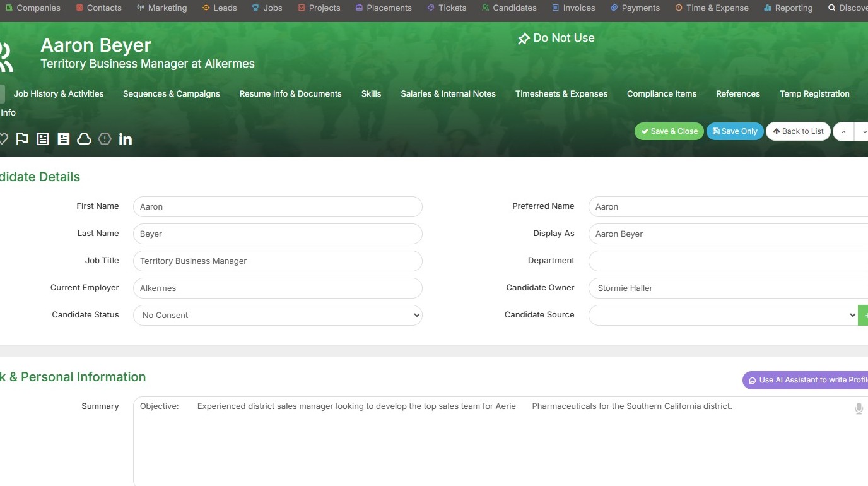
Task: Click the flag icon under the candidate tabs
Action: (22, 139)
